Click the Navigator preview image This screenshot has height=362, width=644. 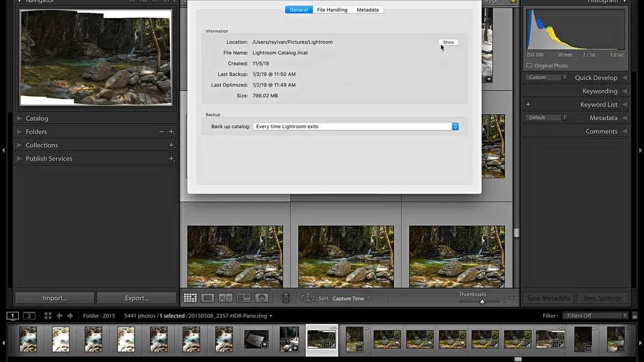[96, 57]
